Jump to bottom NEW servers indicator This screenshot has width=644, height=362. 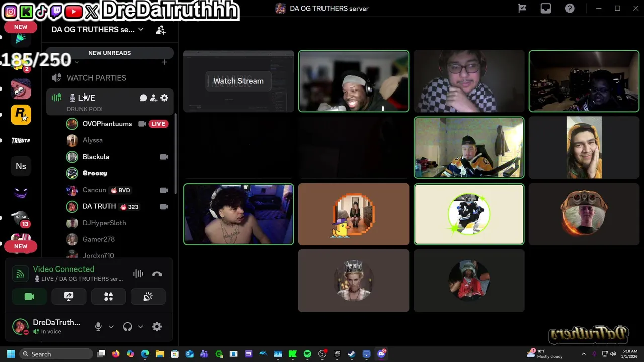point(21,246)
